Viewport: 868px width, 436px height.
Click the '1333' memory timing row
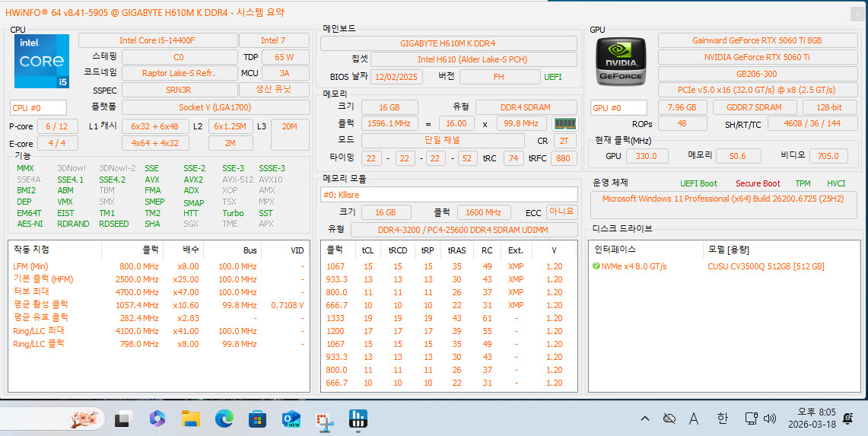tap(449, 318)
